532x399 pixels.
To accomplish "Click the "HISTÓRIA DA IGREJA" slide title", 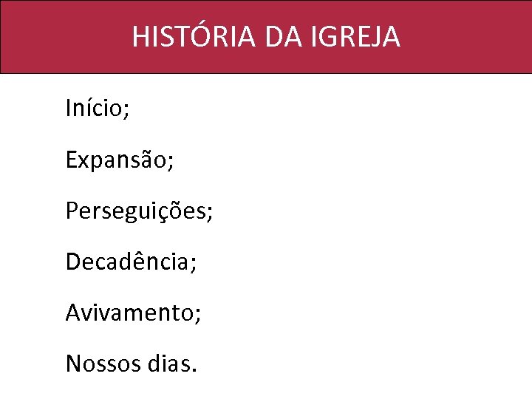I will point(266,36).
